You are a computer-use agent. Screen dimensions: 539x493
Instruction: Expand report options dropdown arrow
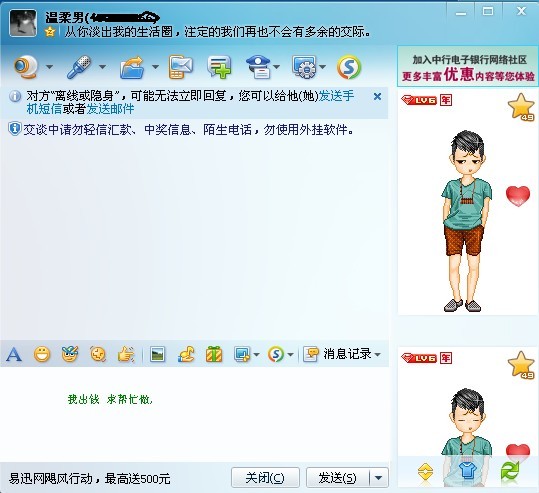(x=277, y=67)
